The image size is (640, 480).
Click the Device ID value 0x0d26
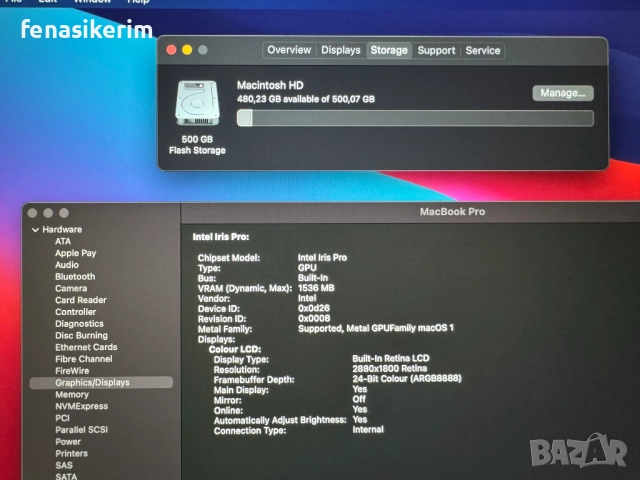click(313, 308)
